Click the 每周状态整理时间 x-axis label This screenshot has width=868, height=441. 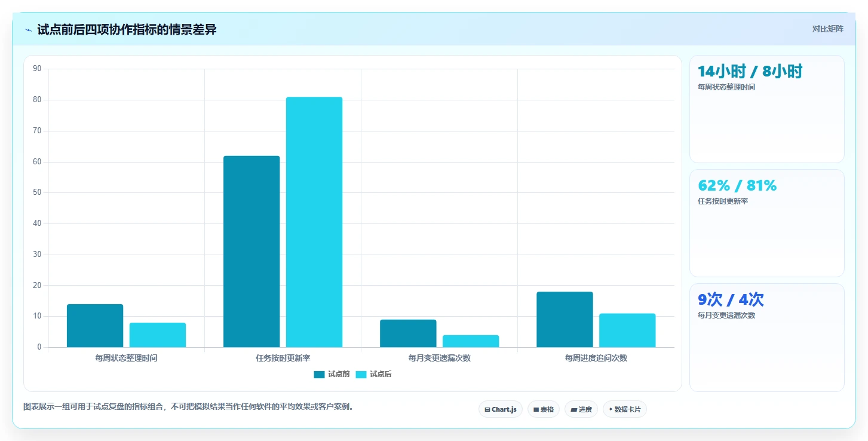126,359
